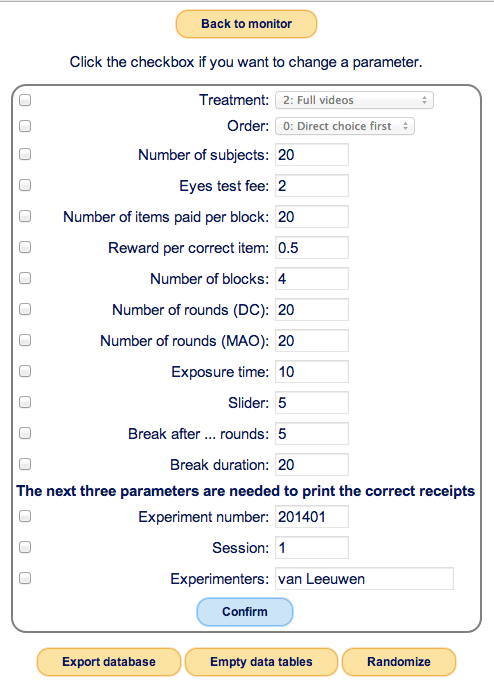The image size is (494, 686).
Task: Open the Treatment dropdown
Action: (354, 100)
